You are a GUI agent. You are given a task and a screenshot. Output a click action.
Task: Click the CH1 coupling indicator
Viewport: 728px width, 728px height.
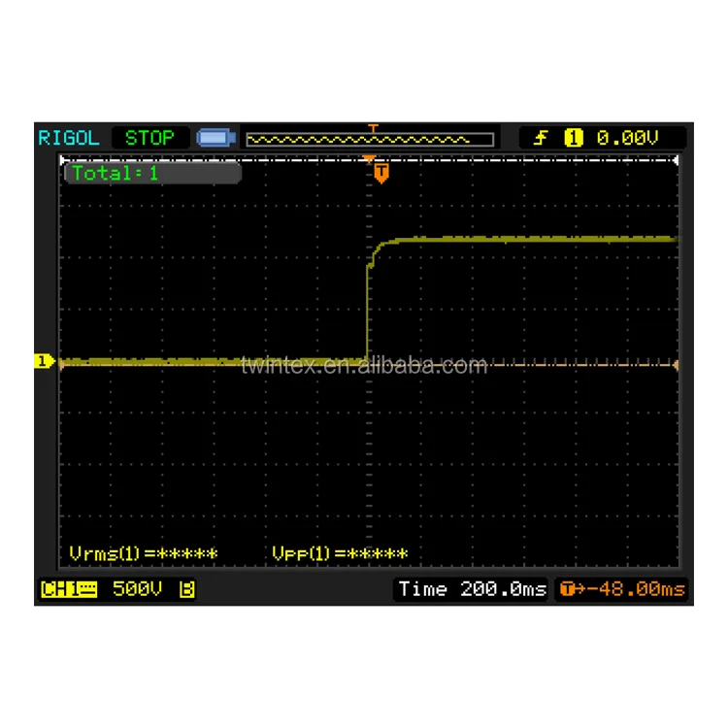pyautogui.click(x=69, y=589)
